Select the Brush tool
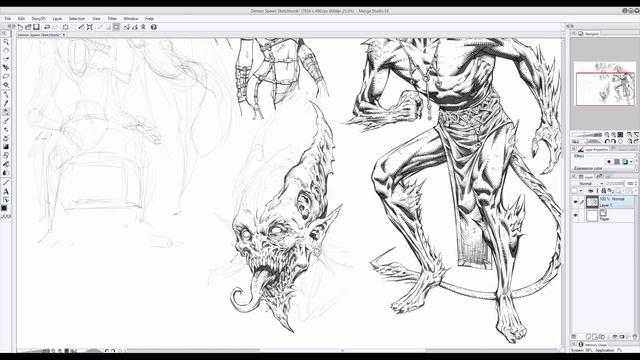 point(6,121)
